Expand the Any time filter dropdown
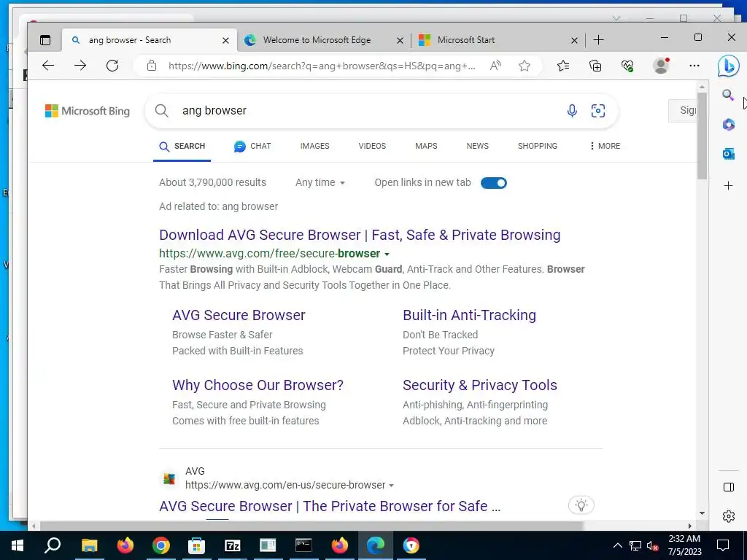Viewport: 747px width, 560px height. (320, 182)
